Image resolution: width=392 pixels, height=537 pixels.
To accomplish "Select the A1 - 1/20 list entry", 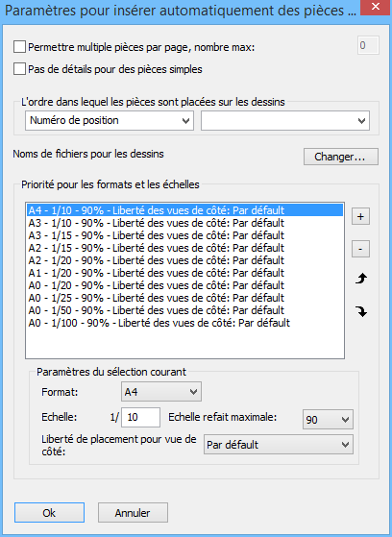I will click(157, 273).
